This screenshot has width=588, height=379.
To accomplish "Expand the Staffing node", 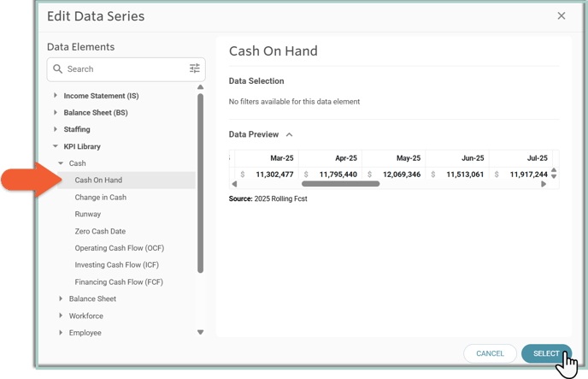I will [x=56, y=129].
